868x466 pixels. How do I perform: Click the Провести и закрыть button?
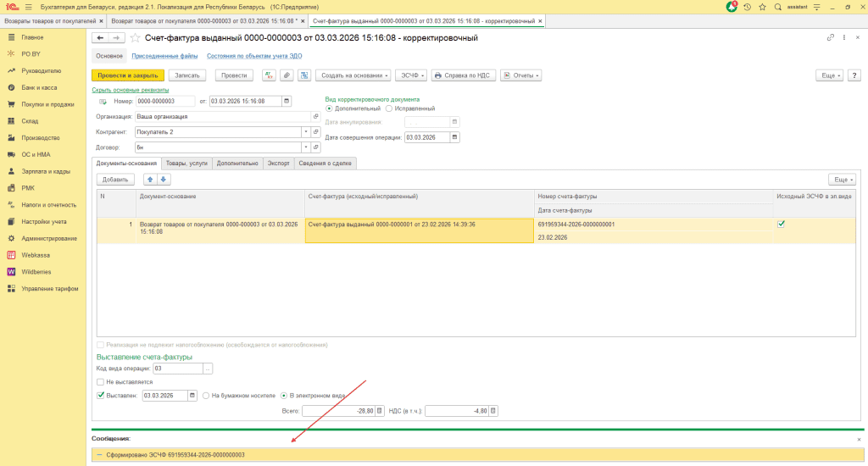click(127, 75)
